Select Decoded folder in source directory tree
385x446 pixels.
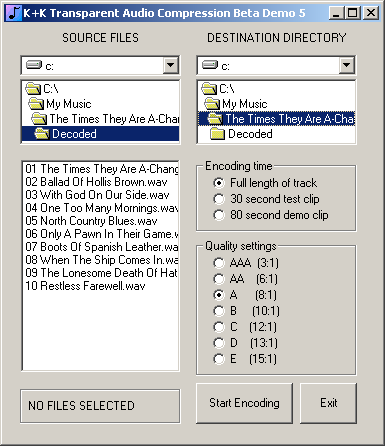coord(100,134)
